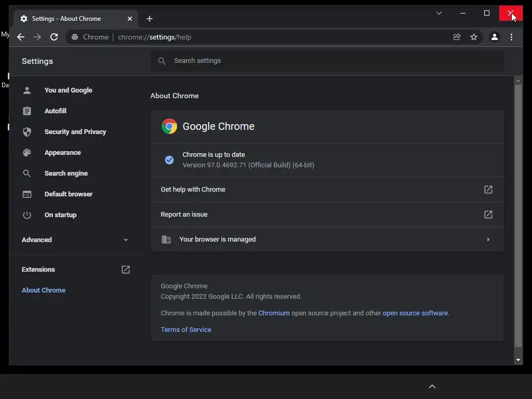Click the forward navigation arrow
This screenshot has width=532, height=399.
[37, 37]
